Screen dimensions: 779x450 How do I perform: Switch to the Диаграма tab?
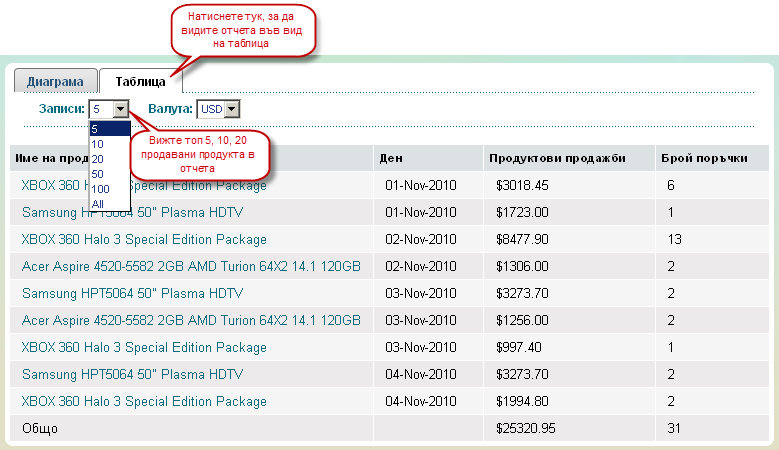click(55, 82)
